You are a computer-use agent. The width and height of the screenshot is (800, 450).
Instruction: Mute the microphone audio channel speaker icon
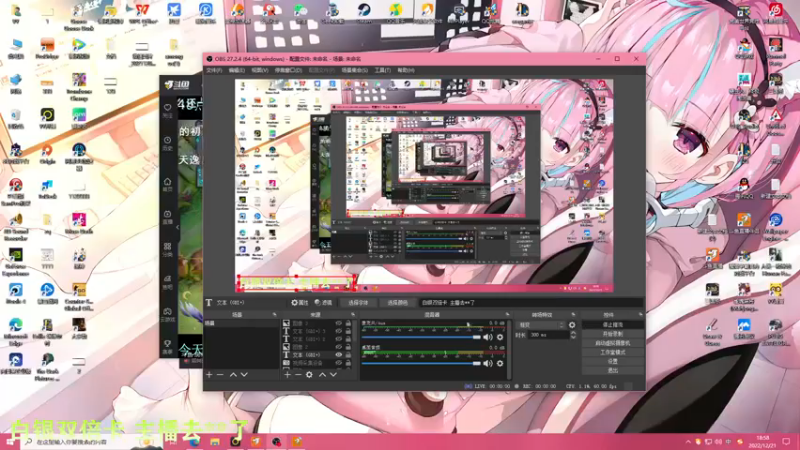(488, 337)
